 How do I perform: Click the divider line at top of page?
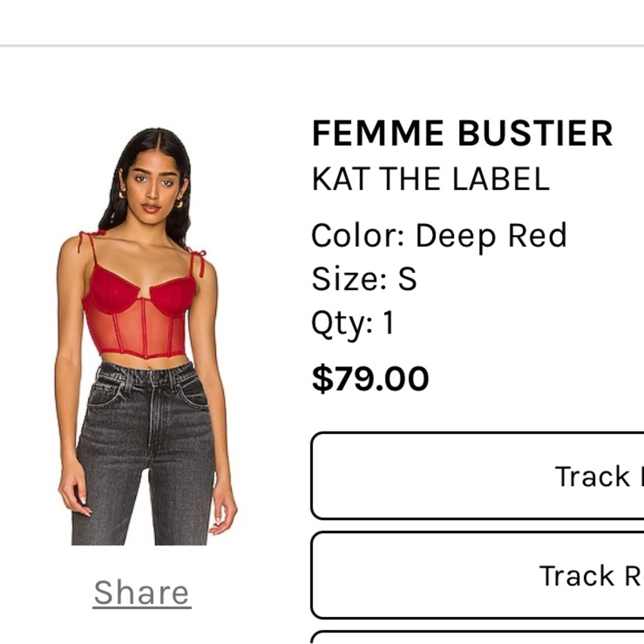[322, 45]
